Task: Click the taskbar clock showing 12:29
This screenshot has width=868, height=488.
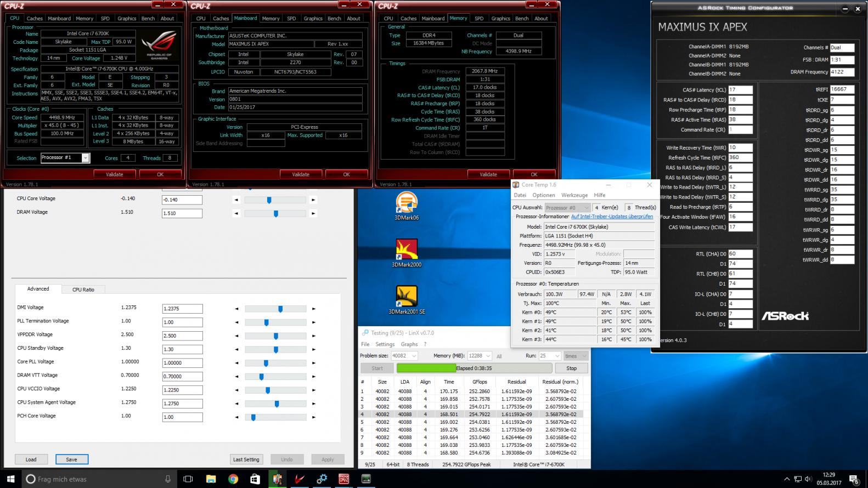Action: pos(828,479)
